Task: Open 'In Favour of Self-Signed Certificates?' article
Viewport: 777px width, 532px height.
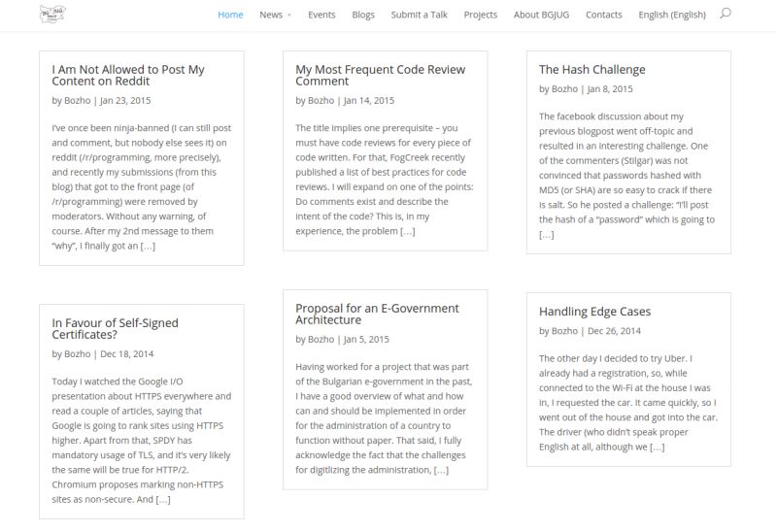Action: pos(115,329)
